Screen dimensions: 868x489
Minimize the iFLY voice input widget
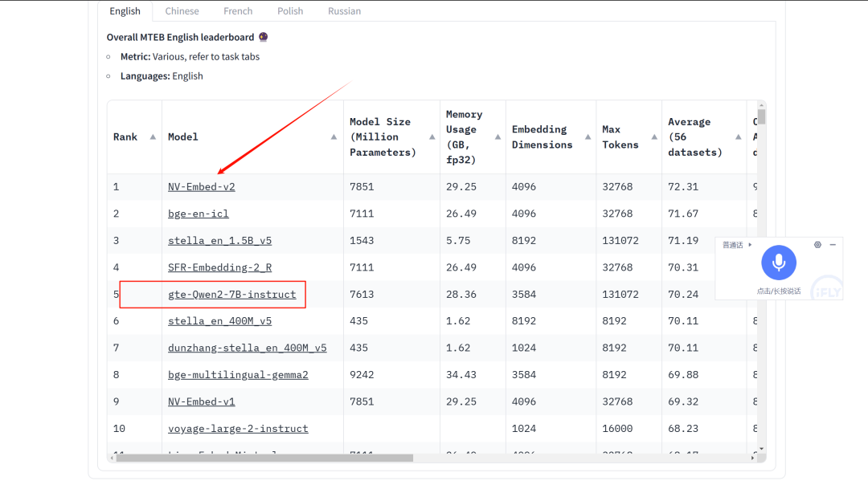coord(833,245)
